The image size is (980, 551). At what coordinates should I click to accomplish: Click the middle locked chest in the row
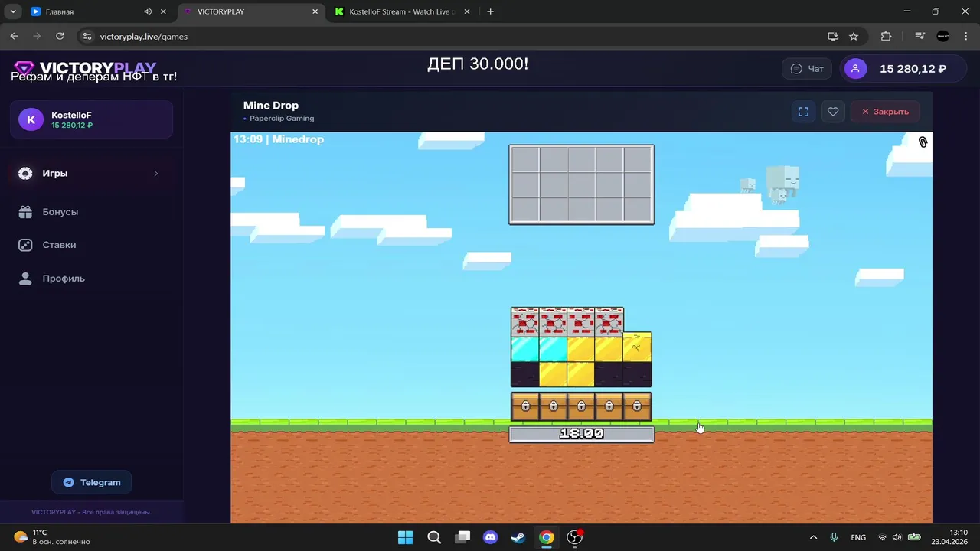tap(581, 406)
